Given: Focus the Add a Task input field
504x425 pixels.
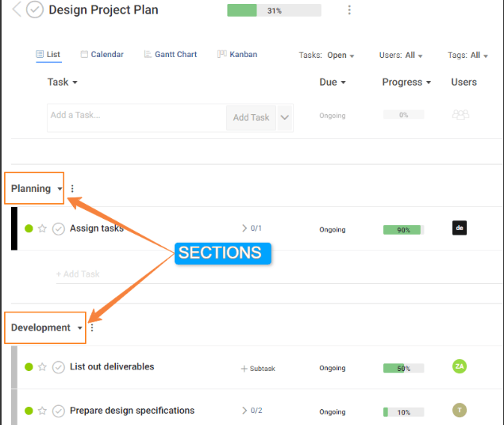Looking at the screenshot, I should [137, 118].
